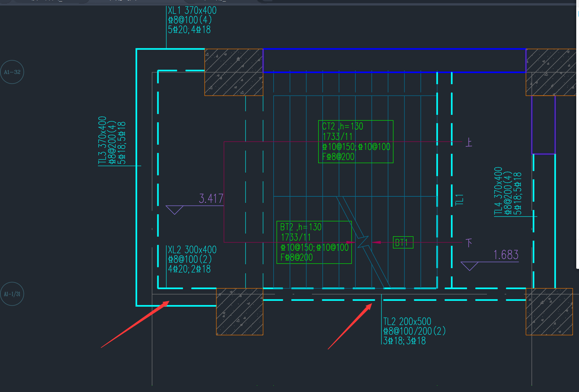Select the A1-1/31 grid axis bubble
This screenshot has width=579, height=392.
click(12, 294)
